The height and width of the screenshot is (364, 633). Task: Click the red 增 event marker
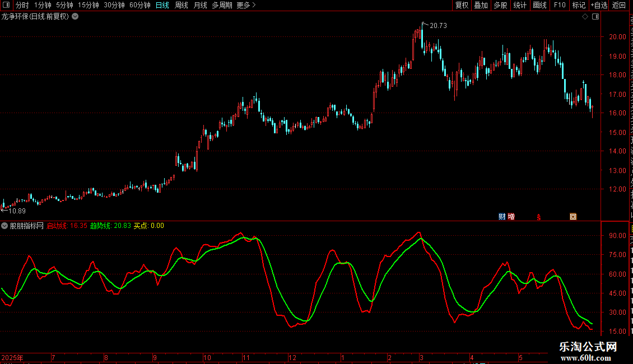pos(511,217)
